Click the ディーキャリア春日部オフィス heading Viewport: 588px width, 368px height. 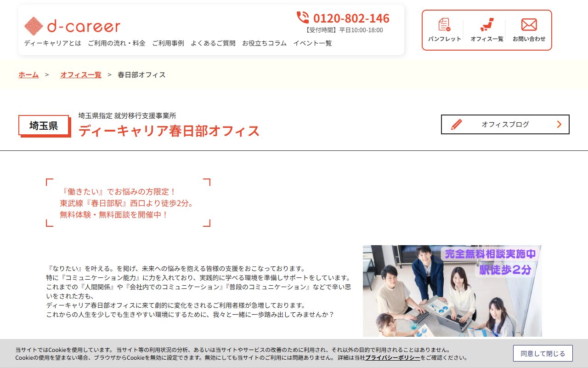[x=169, y=131]
